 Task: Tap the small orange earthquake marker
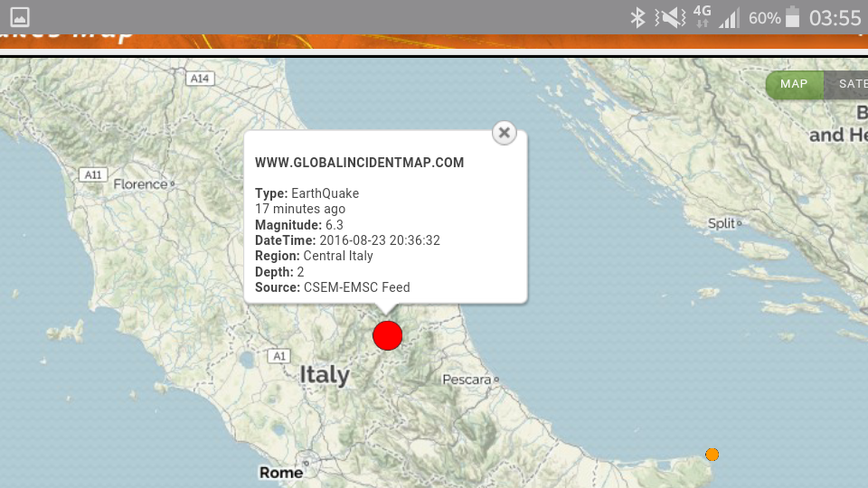(x=712, y=455)
